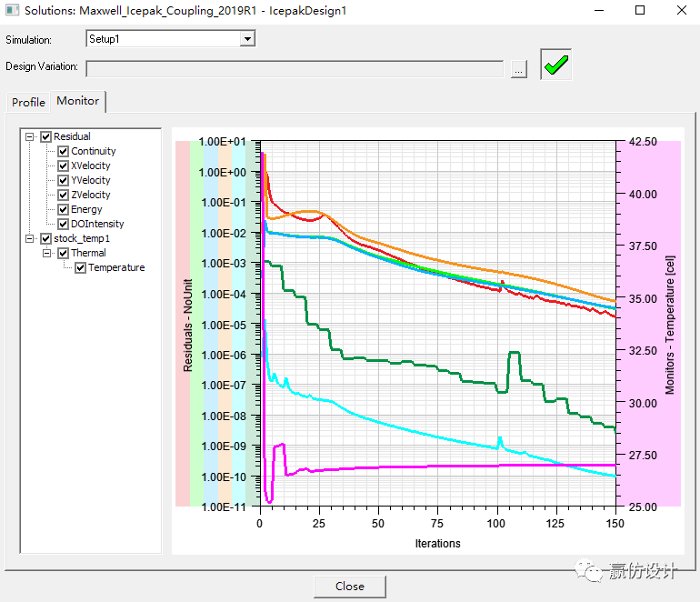Collapse the Residual tree node
Image resolution: width=700 pixels, height=602 pixels.
30,137
